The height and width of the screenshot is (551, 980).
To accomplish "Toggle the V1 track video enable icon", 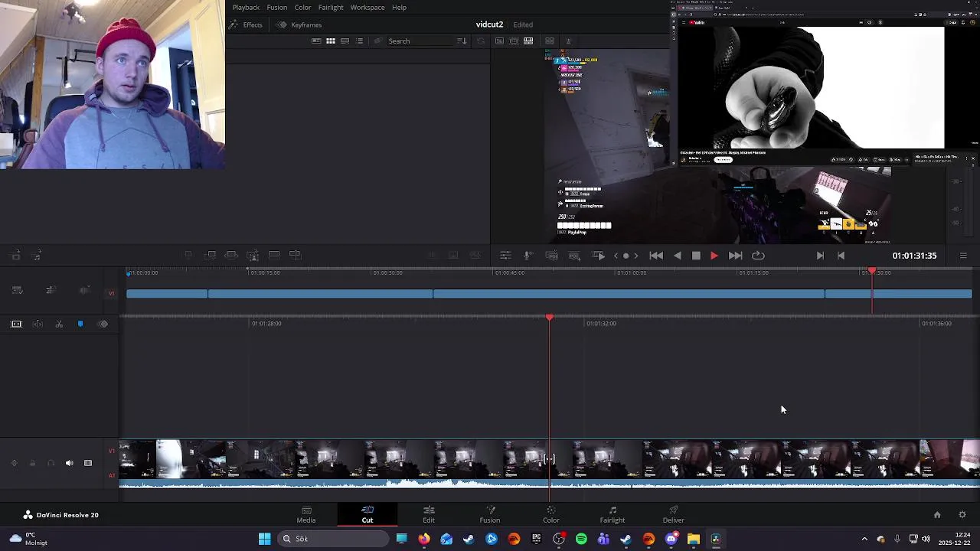I will coord(87,463).
